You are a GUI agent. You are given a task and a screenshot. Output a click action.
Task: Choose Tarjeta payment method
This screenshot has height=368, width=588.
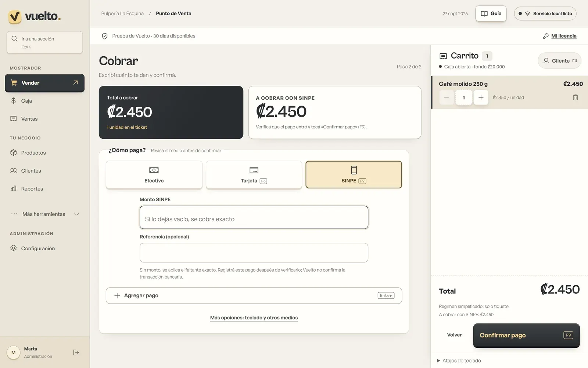tap(254, 175)
